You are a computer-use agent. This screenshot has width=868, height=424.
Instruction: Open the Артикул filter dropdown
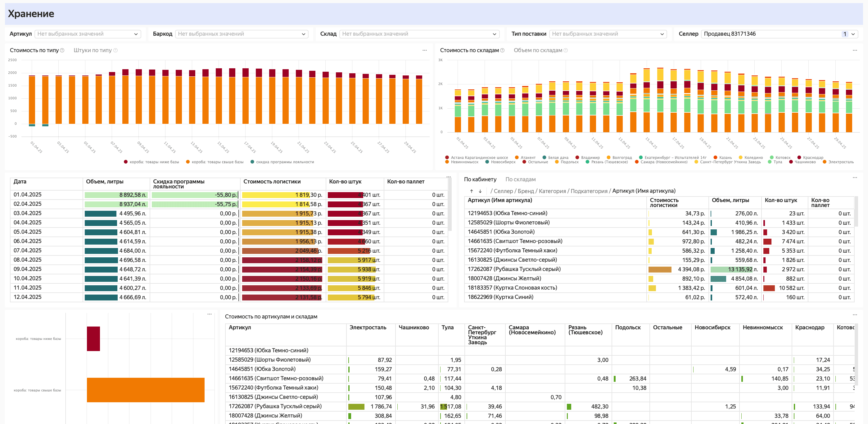88,34
